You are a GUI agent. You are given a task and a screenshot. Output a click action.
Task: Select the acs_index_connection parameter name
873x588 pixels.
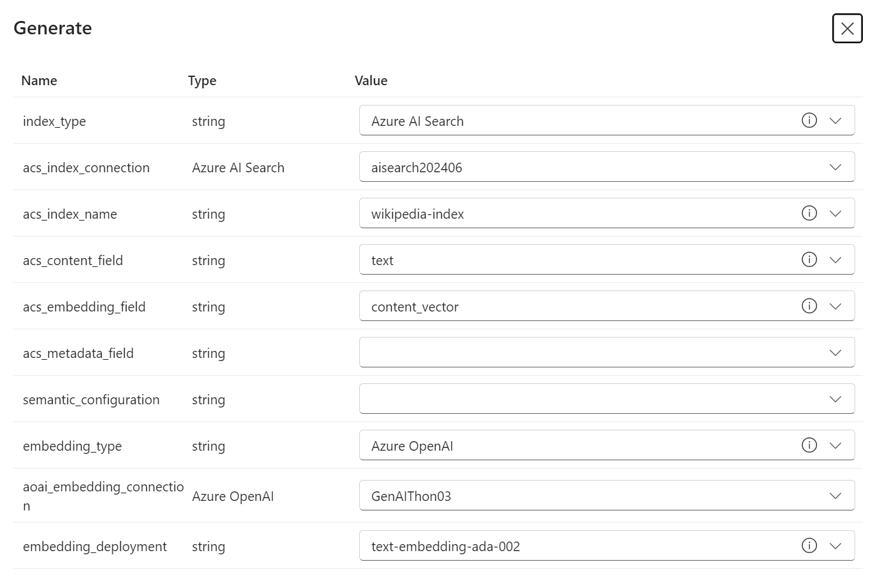86,168
